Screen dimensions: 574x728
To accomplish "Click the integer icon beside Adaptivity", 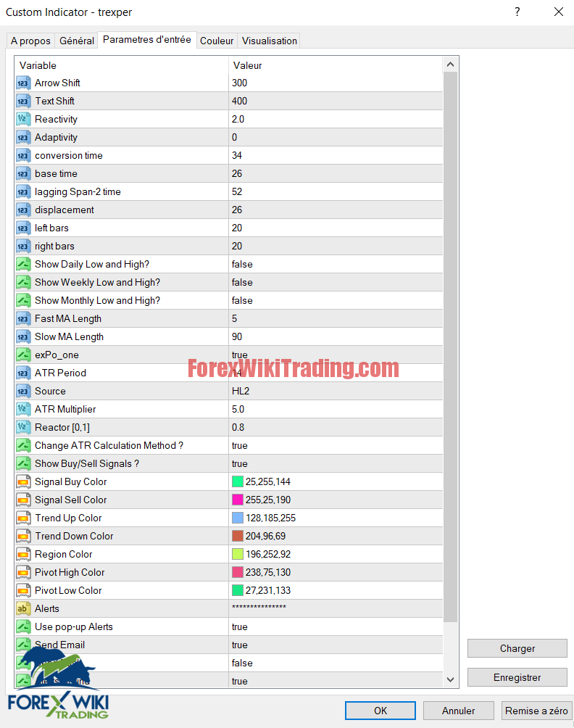I will point(23,138).
